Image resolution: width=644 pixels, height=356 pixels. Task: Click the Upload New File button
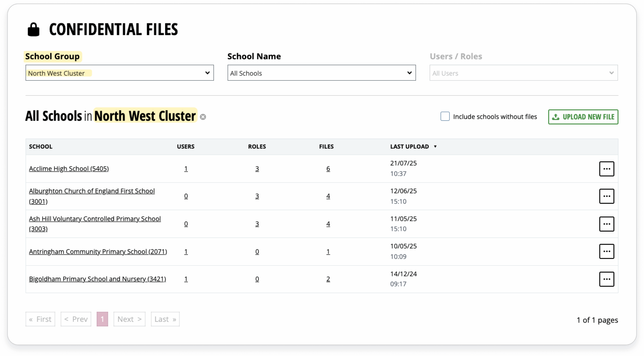[583, 117]
